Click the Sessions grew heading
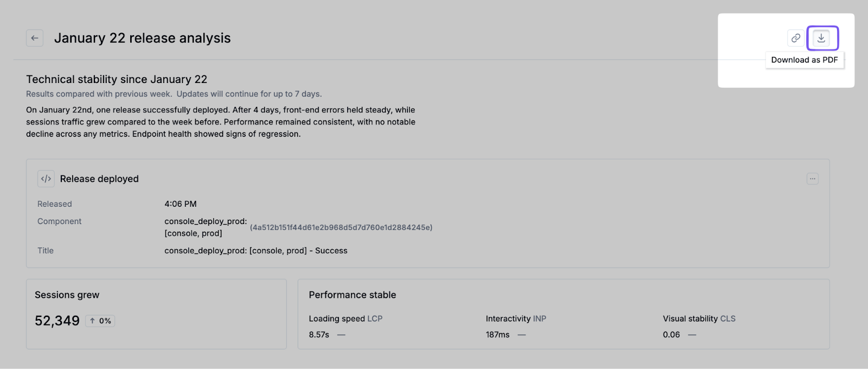This screenshot has width=868, height=369. pos(67,295)
